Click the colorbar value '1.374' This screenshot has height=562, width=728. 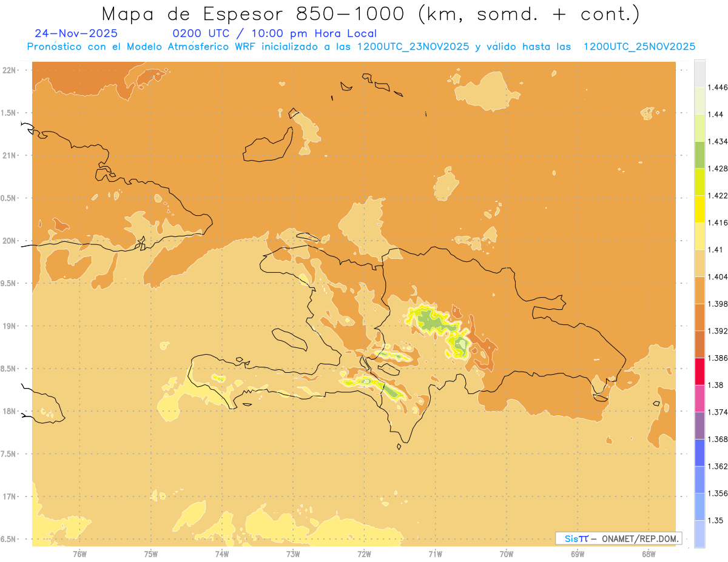[x=718, y=412]
